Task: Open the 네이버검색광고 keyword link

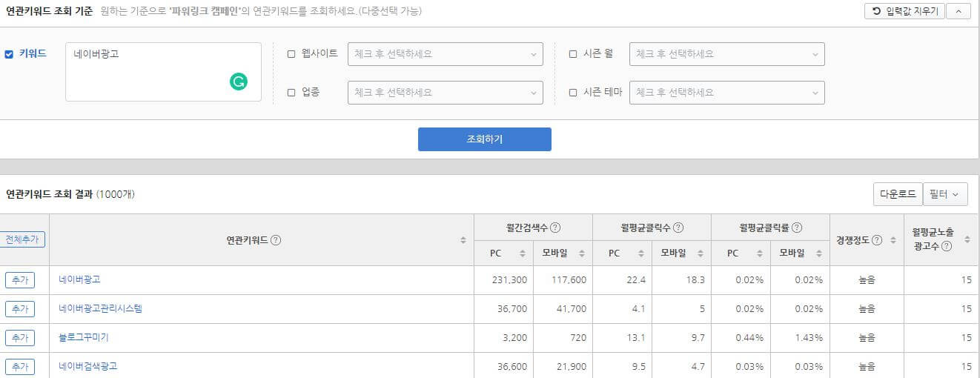Action: [x=88, y=366]
